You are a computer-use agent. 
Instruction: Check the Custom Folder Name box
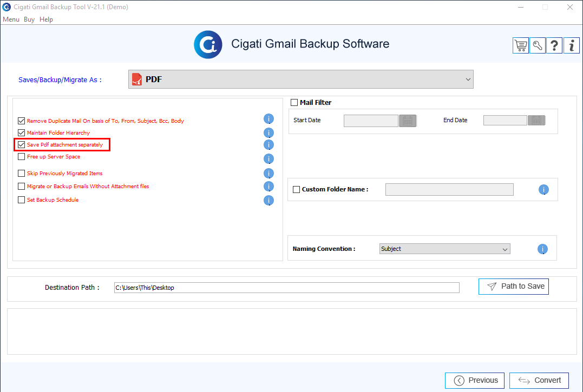click(x=296, y=189)
